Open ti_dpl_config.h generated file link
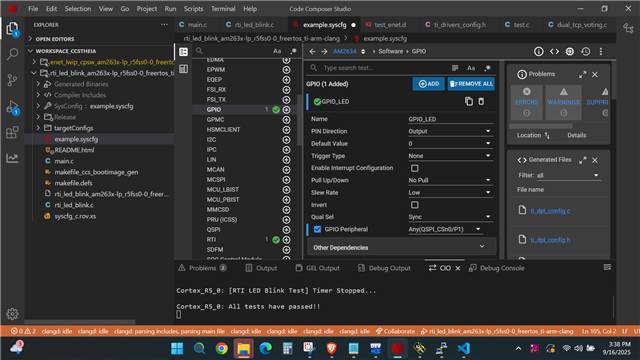The height and width of the screenshot is (360, 640). (550, 240)
